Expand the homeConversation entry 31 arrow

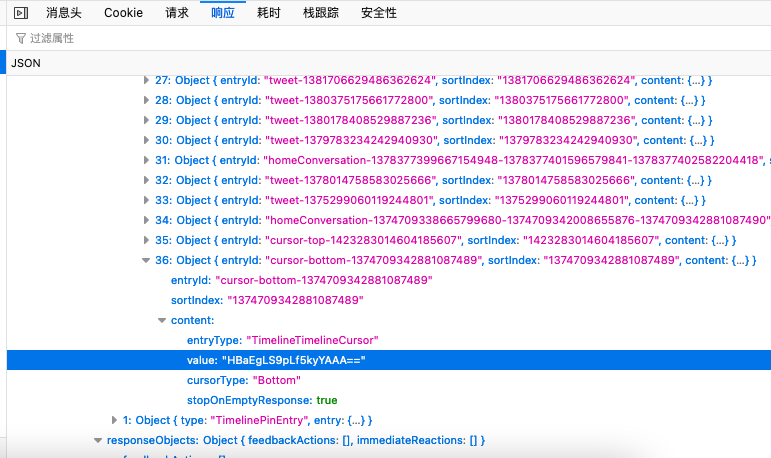click(x=147, y=160)
